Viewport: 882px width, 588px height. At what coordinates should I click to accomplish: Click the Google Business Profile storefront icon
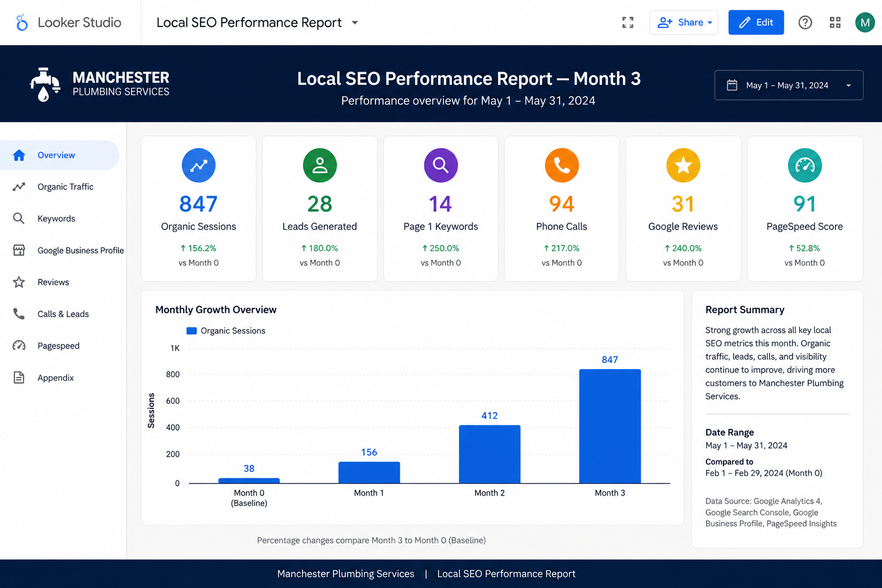tap(19, 250)
